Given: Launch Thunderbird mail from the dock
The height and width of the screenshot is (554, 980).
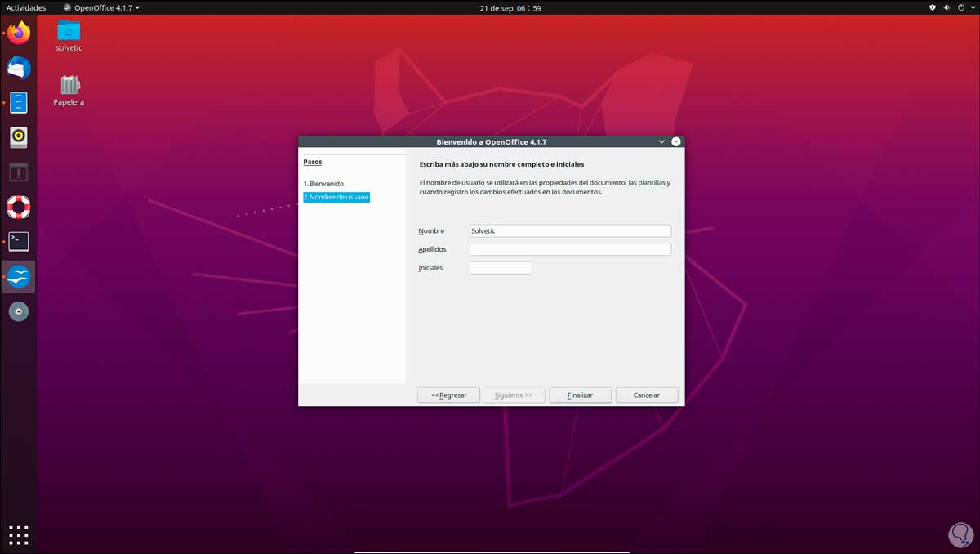Looking at the screenshot, I should click(19, 68).
